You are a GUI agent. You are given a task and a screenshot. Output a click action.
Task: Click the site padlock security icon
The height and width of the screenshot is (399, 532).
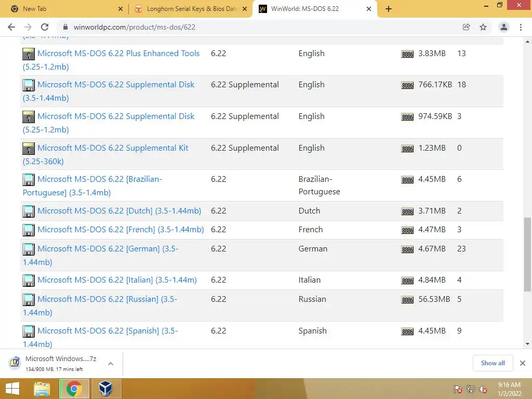65,27
